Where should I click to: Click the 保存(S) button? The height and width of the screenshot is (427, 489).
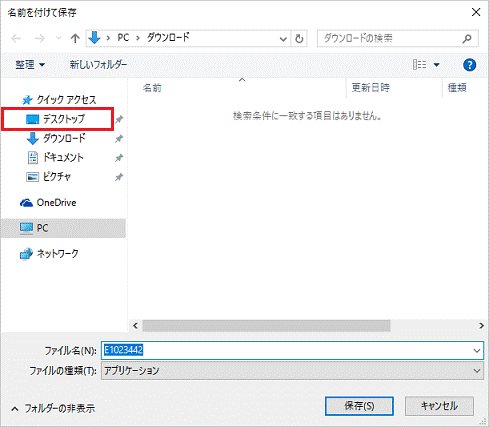pyautogui.click(x=359, y=406)
